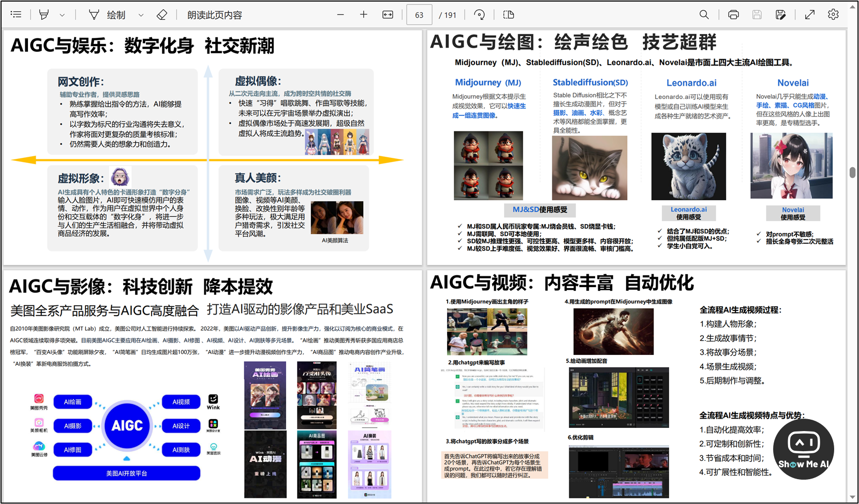Screen dimensions: 859x504
Task: Click the tennis players Midjourney image
Action: pyautogui.click(x=487, y=331)
